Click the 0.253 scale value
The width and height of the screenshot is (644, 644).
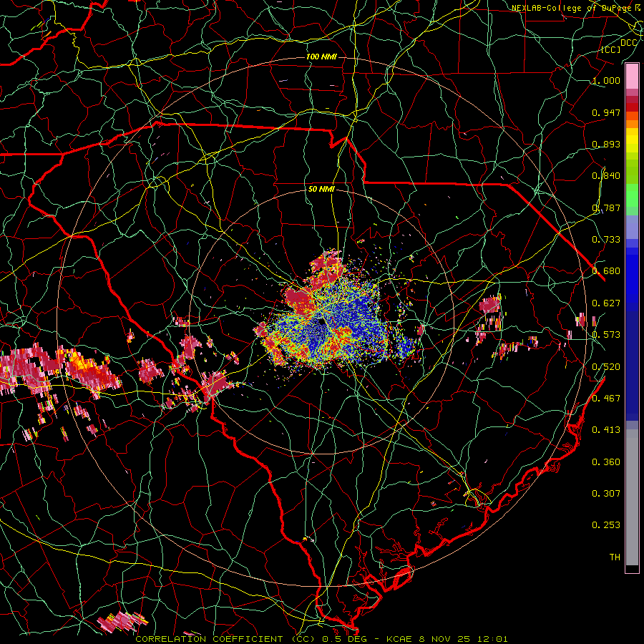point(606,525)
